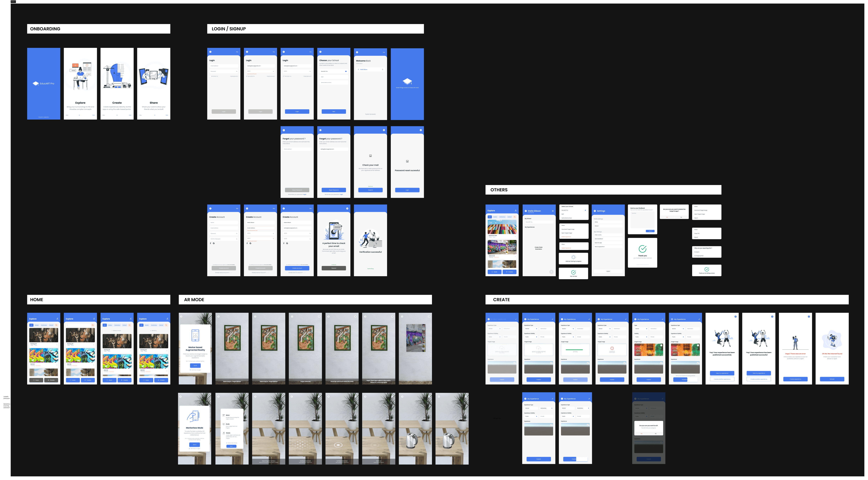Tap delete icon beside Stella Gibson on Welcome Back
Screen dimensions: 868x480
(382, 69)
